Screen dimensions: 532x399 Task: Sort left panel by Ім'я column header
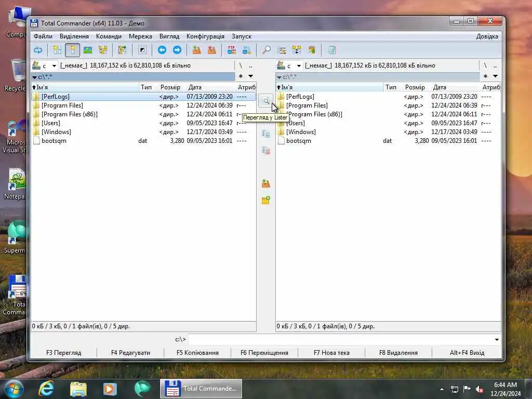coord(85,87)
